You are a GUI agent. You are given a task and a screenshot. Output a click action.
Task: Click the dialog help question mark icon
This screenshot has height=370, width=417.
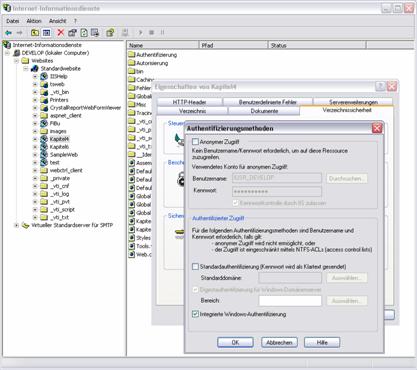[x=380, y=87]
